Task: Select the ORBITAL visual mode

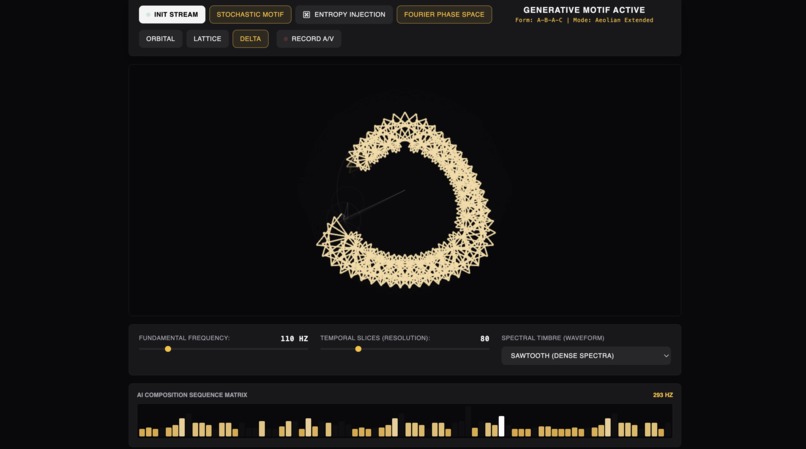Action: [160, 39]
